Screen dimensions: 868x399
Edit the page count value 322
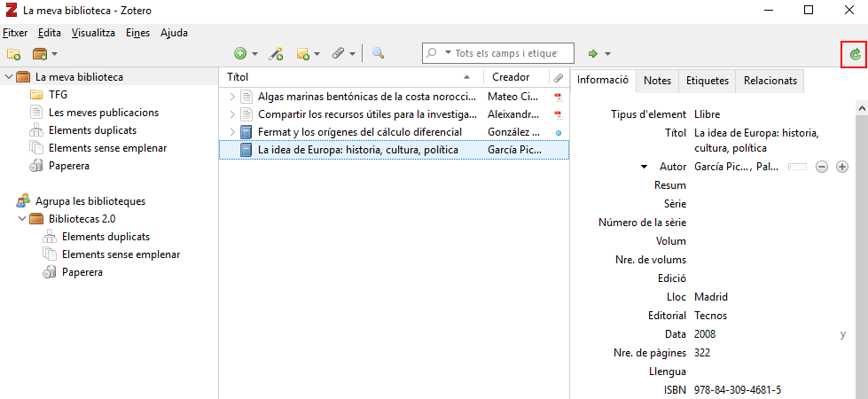pos(702,353)
